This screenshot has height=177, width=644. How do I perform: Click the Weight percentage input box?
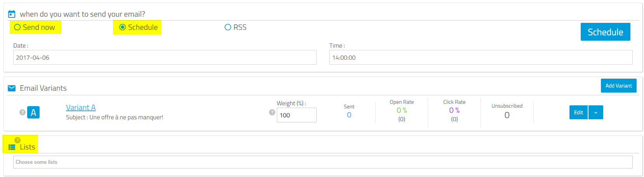[297, 115]
